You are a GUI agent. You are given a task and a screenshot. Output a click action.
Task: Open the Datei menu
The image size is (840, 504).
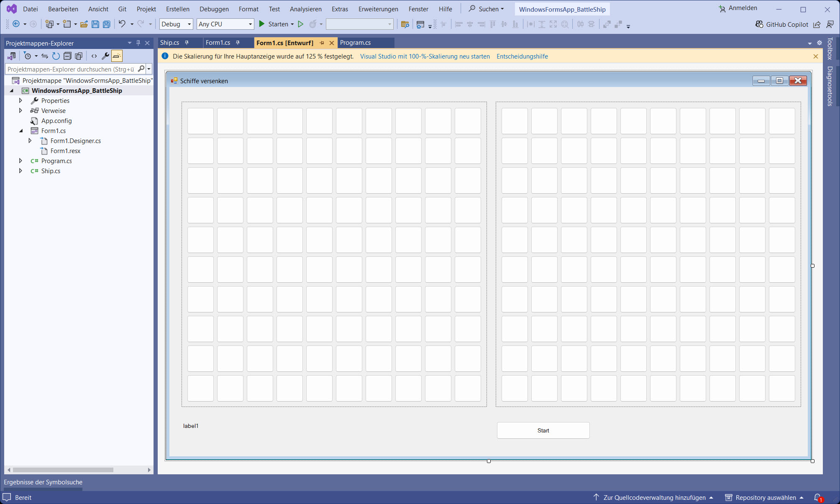point(31,9)
